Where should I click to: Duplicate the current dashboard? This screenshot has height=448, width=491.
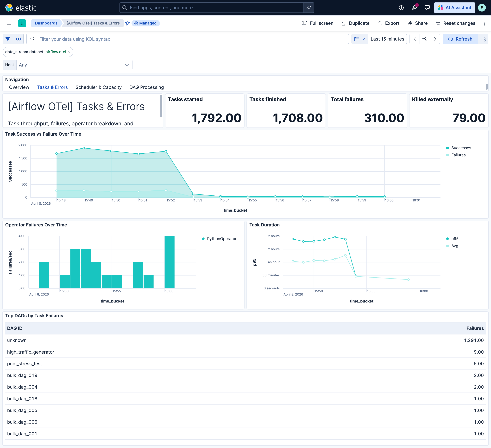(355, 23)
